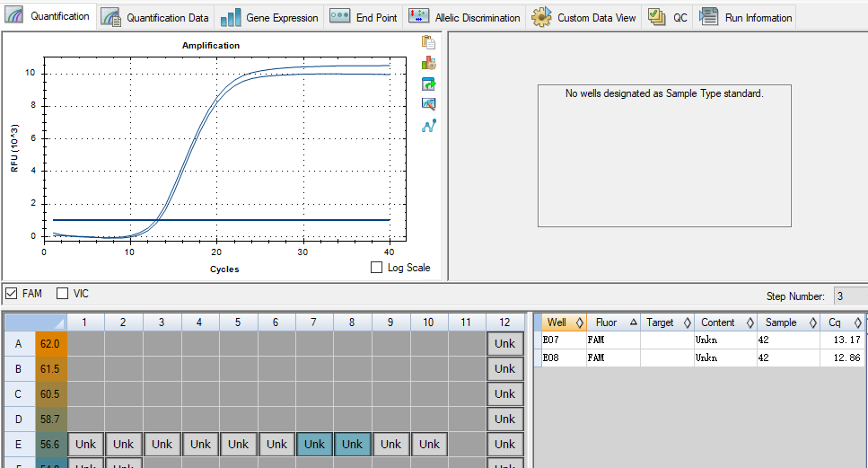Switch to the Quantification tab
The width and height of the screenshot is (868, 468).
(48, 16)
